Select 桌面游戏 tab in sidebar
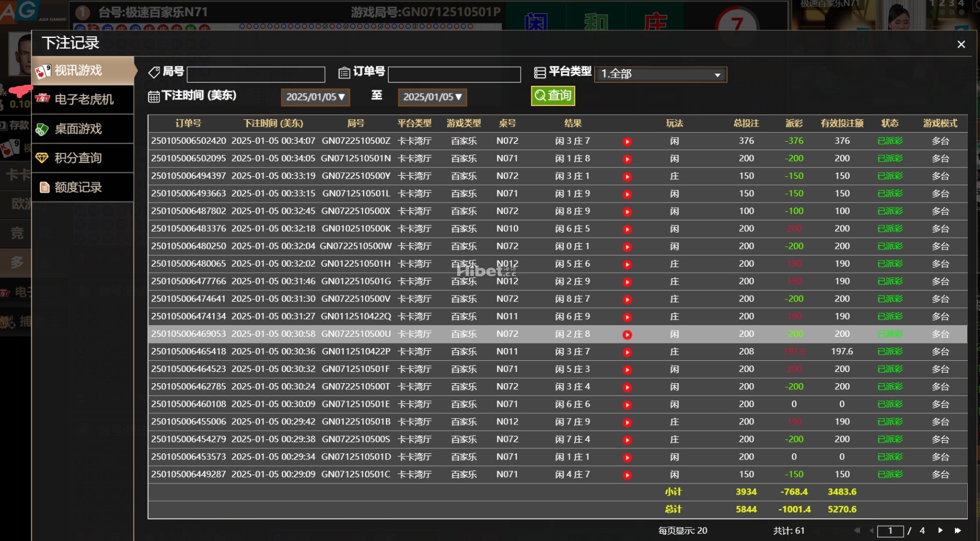980x541 pixels. [83, 129]
